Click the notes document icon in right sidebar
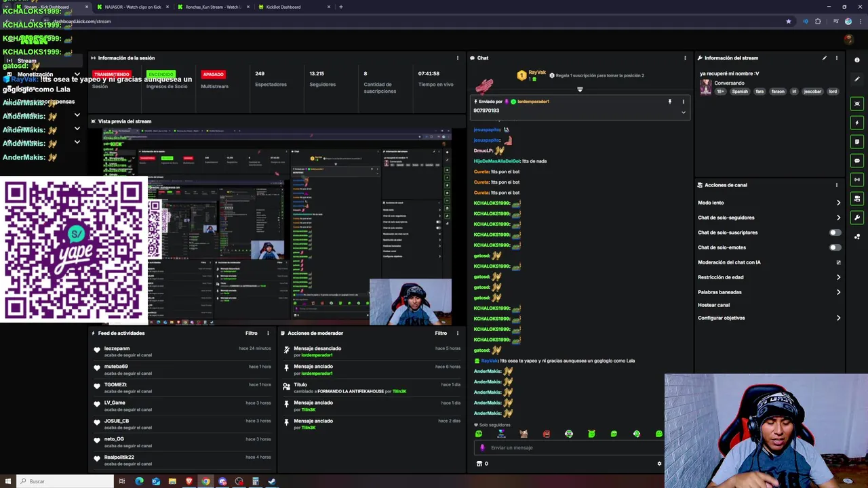Image resolution: width=868 pixels, height=488 pixels. [x=857, y=142]
